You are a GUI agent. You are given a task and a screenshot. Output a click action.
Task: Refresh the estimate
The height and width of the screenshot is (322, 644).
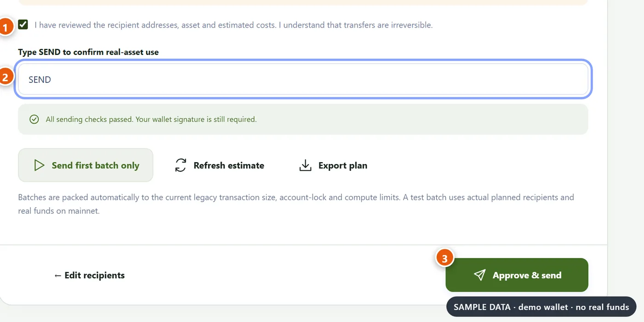click(x=219, y=165)
